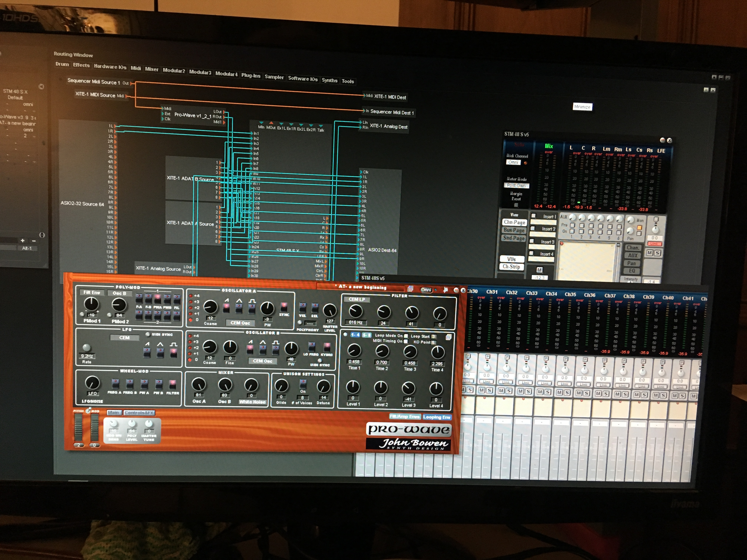Open Synths menu in Routing Window
This screenshot has height=560, width=747.
click(x=329, y=80)
